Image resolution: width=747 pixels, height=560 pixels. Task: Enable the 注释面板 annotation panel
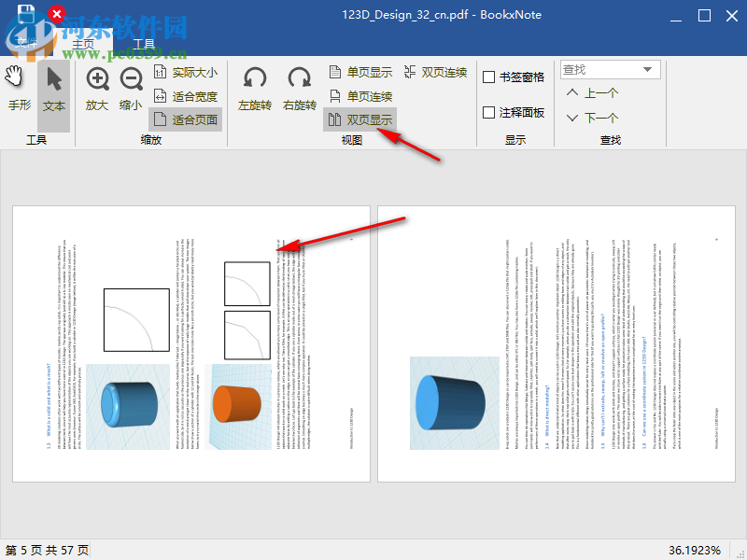(512, 112)
